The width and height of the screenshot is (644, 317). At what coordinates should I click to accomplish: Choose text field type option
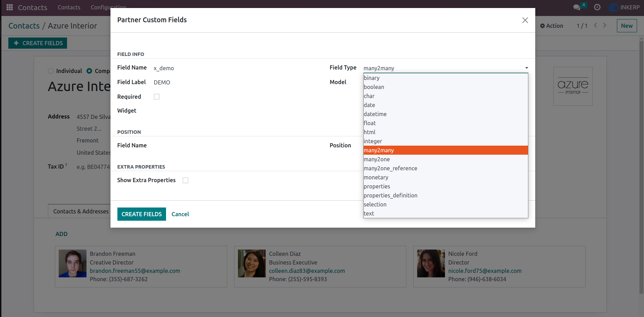[x=446, y=213]
